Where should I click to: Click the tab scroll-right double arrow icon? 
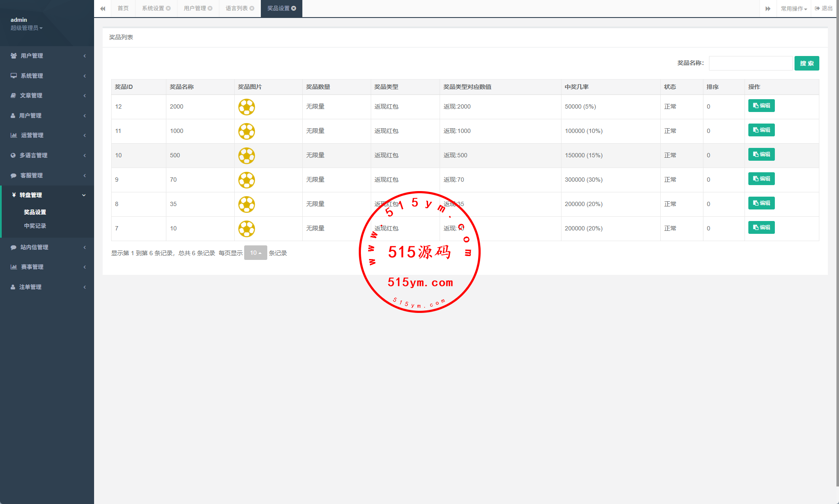coord(768,9)
